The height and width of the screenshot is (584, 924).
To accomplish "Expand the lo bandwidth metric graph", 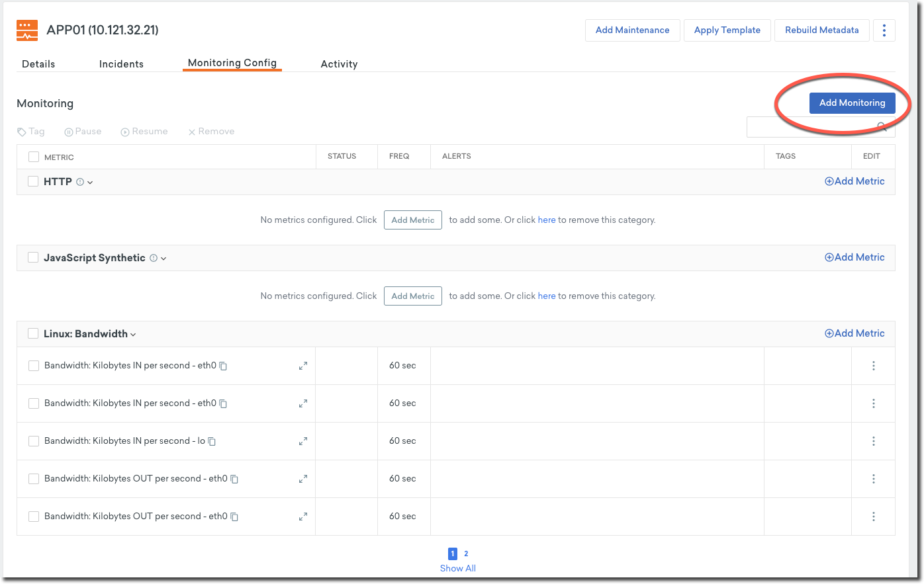I will 303,441.
